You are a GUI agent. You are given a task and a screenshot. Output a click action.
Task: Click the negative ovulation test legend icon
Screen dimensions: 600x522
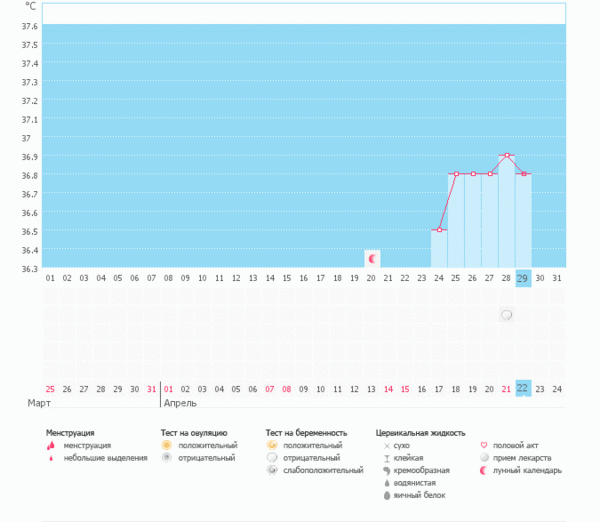coord(166,457)
